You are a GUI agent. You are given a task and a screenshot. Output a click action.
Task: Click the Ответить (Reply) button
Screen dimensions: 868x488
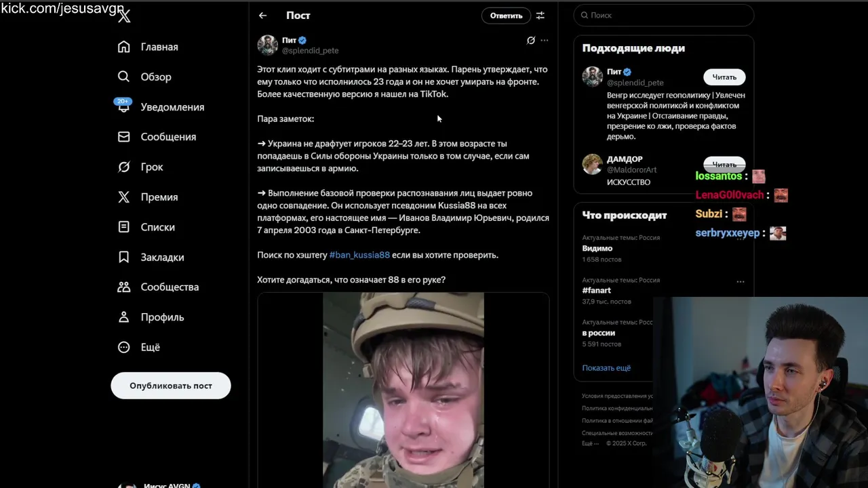506,16
